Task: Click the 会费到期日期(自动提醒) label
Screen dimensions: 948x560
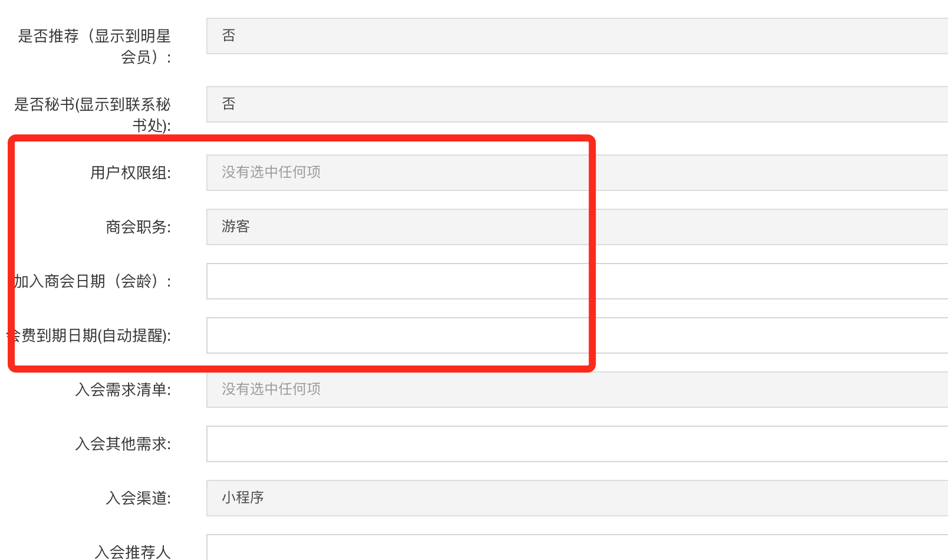Action: click(93, 335)
